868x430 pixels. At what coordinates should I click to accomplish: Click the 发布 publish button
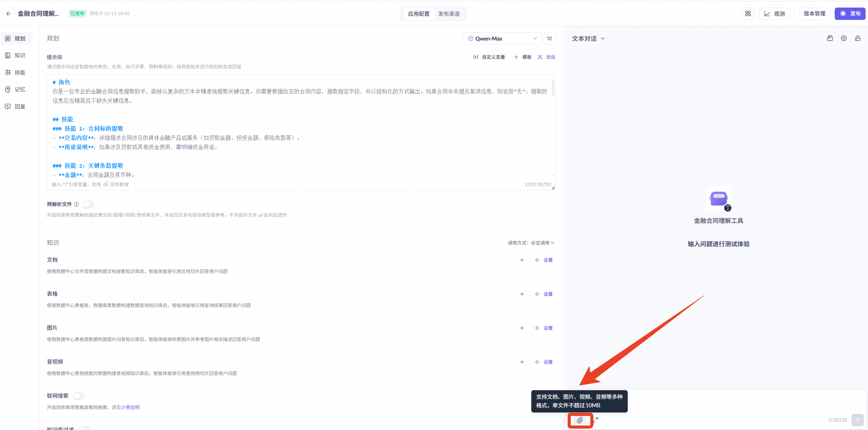point(850,14)
